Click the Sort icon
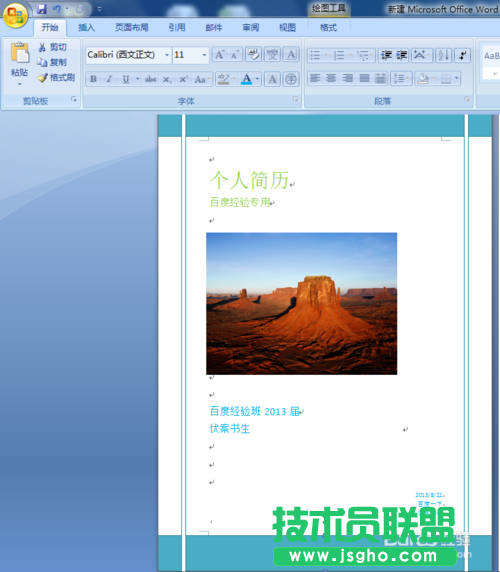 pyautogui.click(x=444, y=55)
